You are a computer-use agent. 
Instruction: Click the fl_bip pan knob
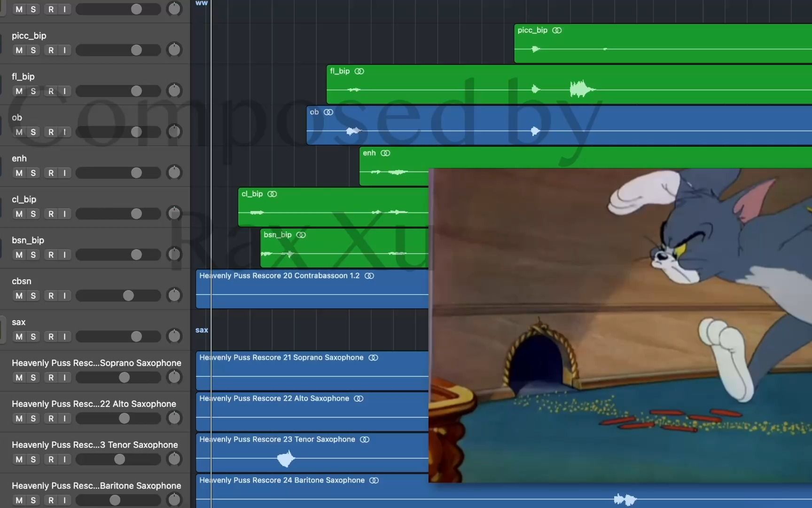(174, 90)
